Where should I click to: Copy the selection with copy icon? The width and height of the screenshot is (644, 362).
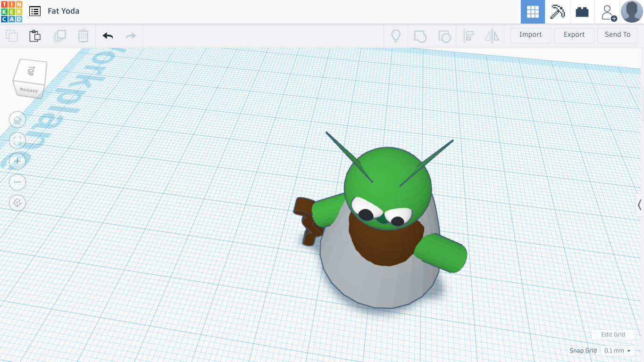click(12, 36)
